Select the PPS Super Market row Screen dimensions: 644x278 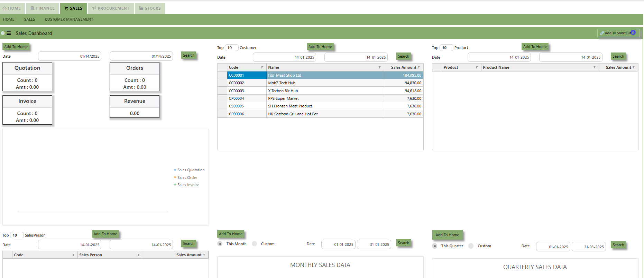pos(320,98)
